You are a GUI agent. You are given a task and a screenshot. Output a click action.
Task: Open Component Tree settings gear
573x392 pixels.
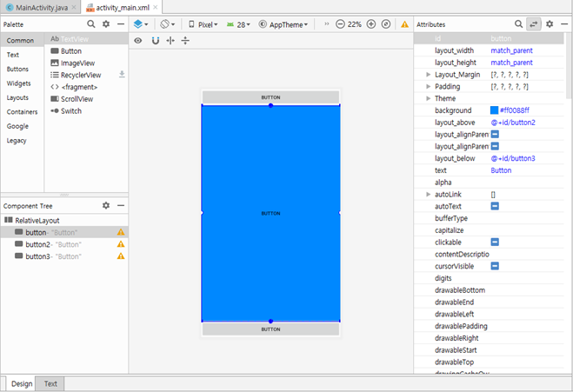coord(106,206)
